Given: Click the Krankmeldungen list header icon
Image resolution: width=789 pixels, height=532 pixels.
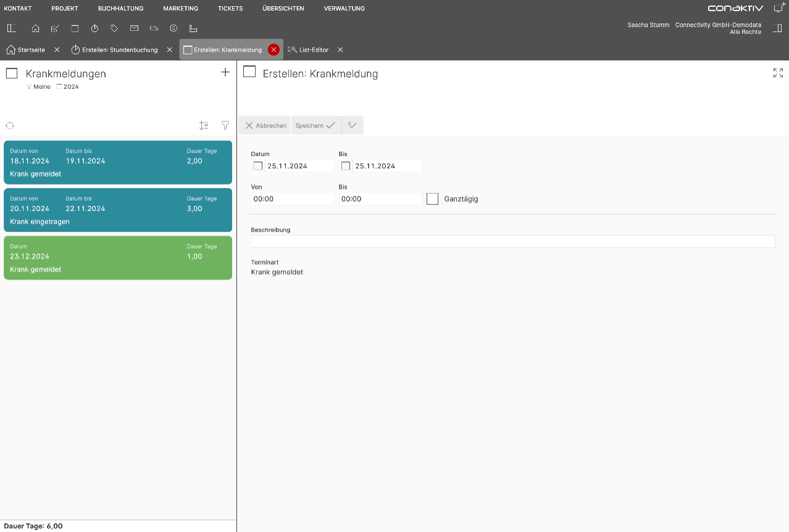Looking at the screenshot, I should (12, 73).
